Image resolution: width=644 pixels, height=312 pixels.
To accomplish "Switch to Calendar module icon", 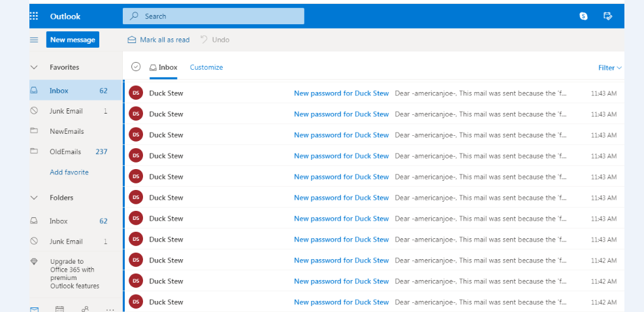I will [59, 309].
